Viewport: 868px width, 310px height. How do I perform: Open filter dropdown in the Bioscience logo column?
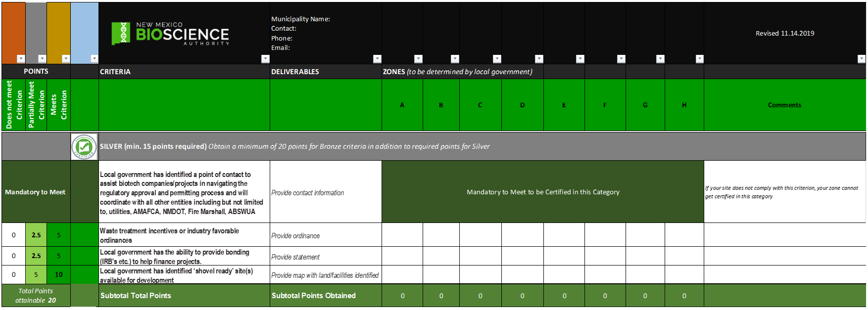coord(265,59)
